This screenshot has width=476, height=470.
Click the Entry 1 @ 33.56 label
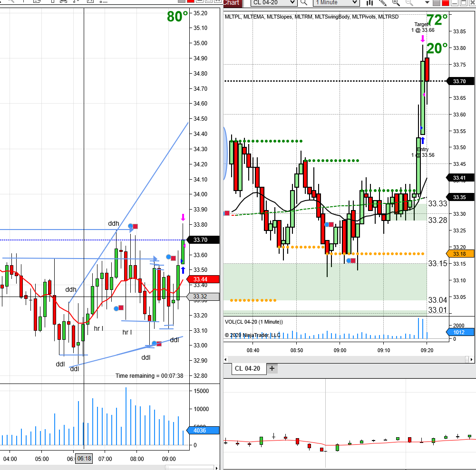[423, 153]
